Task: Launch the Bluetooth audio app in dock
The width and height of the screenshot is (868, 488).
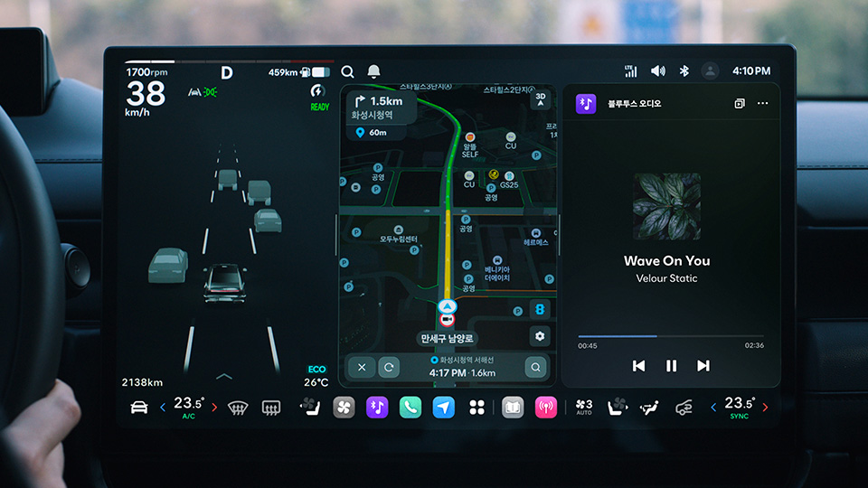Action: (377, 408)
